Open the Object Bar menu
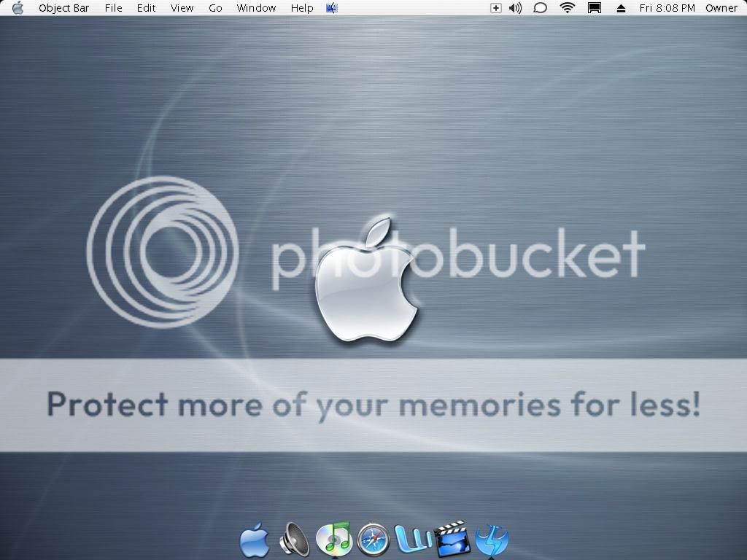 [x=63, y=8]
